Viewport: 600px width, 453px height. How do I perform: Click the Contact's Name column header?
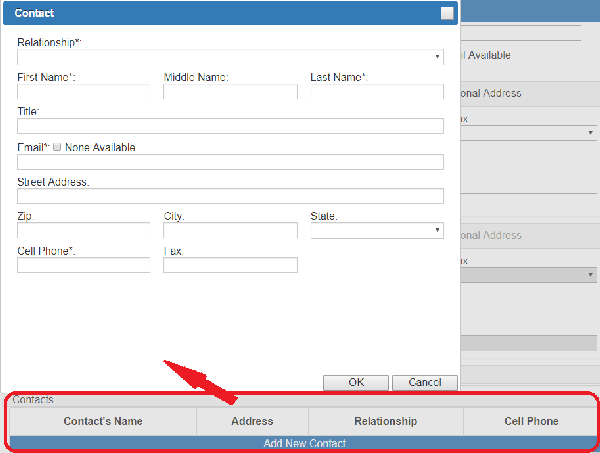pyautogui.click(x=103, y=421)
